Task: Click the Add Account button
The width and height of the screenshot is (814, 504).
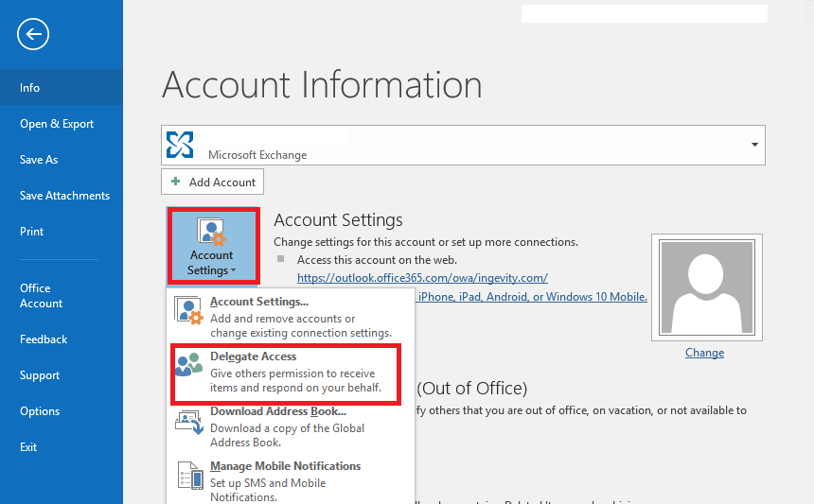Action: point(212,182)
